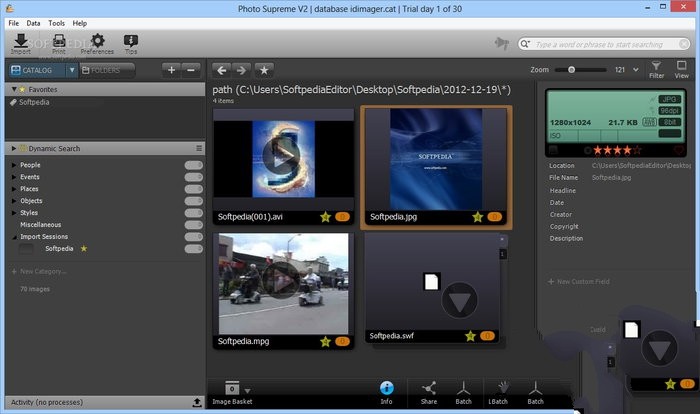Open the CATALOG dropdown arrow
This screenshot has width=700, height=414.
point(71,70)
